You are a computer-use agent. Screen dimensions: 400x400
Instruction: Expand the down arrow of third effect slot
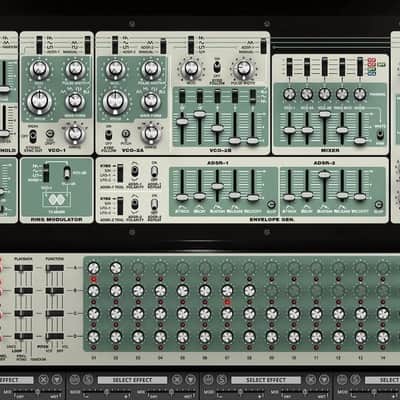point(324,379)
